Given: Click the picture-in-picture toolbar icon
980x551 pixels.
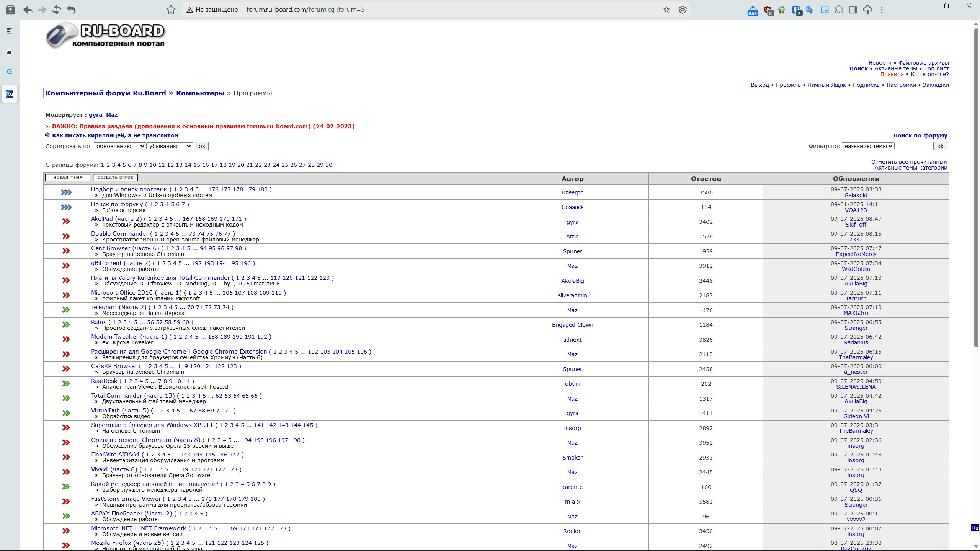Looking at the screenshot, I should [825, 10].
